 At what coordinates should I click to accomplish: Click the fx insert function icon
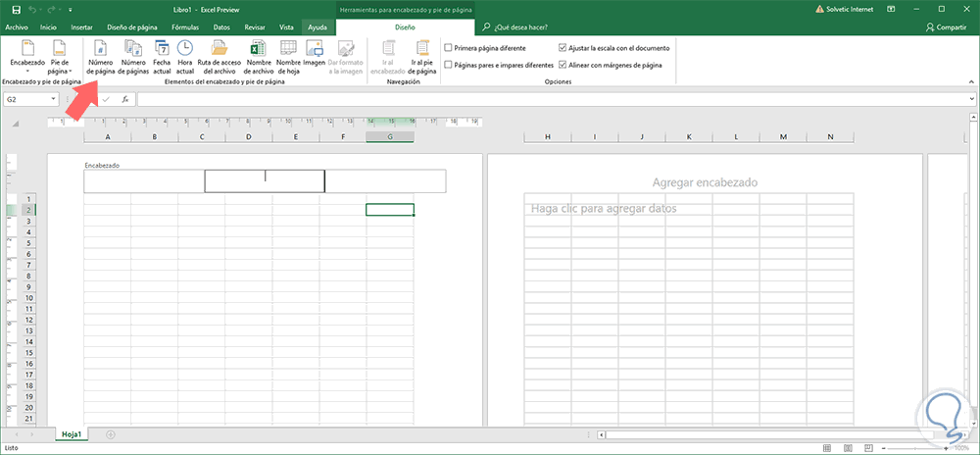[125, 99]
